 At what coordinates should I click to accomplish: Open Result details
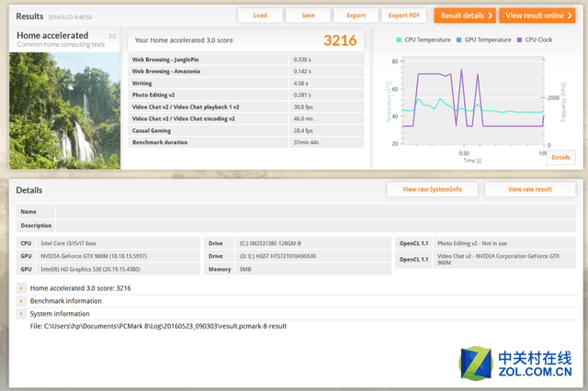coord(465,16)
